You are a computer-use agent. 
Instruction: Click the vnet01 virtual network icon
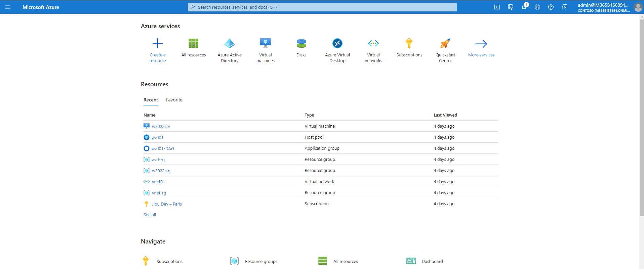tap(147, 182)
